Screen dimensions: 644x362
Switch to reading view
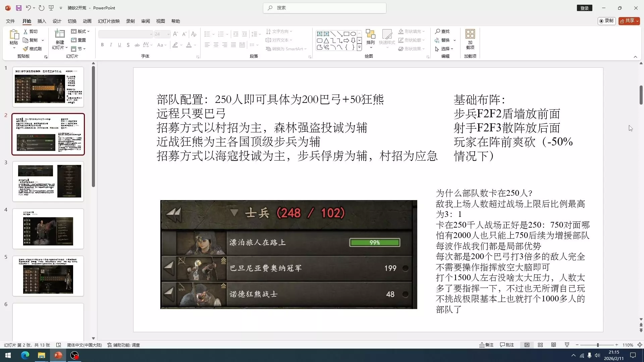click(x=554, y=345)
